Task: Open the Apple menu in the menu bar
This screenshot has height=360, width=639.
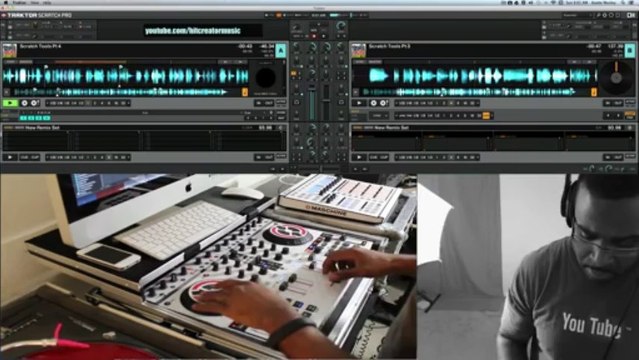Action: pos(6,2)
